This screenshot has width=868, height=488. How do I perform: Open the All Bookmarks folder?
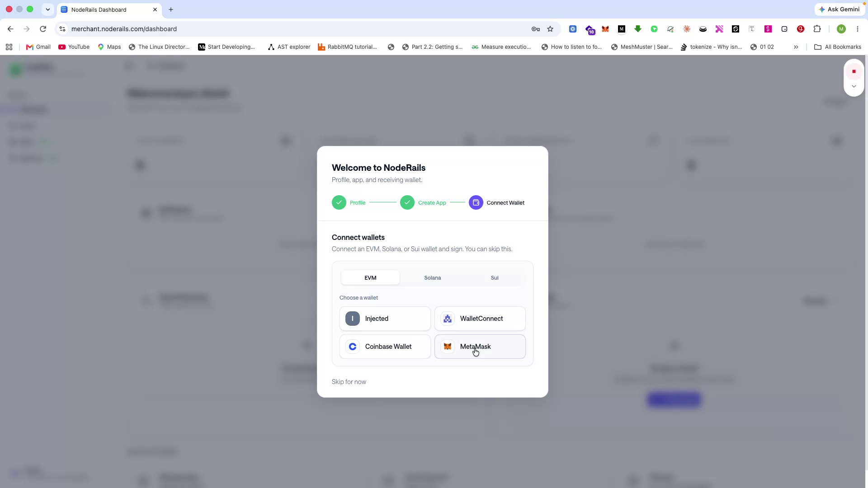pyautogui.click(x=838, y=47)
